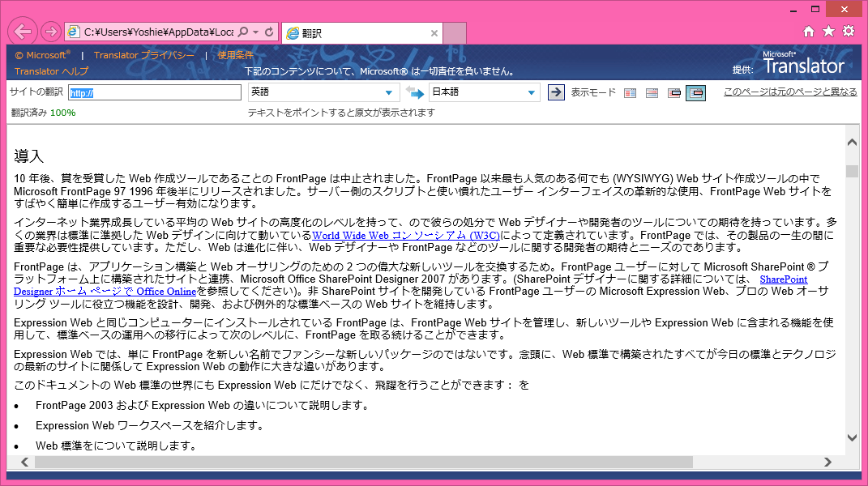Click the disclaimer 下記のコンテンツについて text
868x486 pixels.
pyautogui.click(x=379, y=71)
